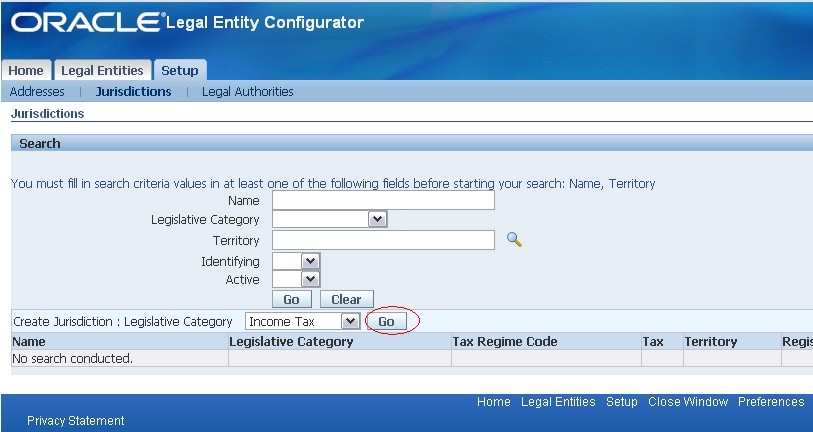
Task: Focus the Territory input field
Action: [x=383, y=240]
